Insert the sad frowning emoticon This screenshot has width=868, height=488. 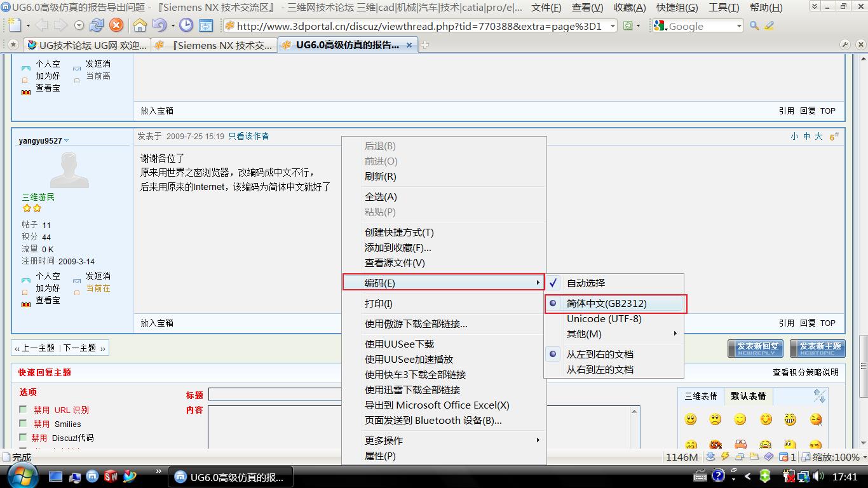[715, 419]
